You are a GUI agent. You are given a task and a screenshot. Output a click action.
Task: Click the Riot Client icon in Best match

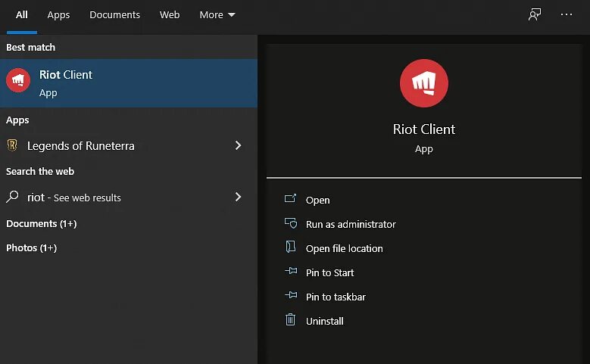click(18, 80)
